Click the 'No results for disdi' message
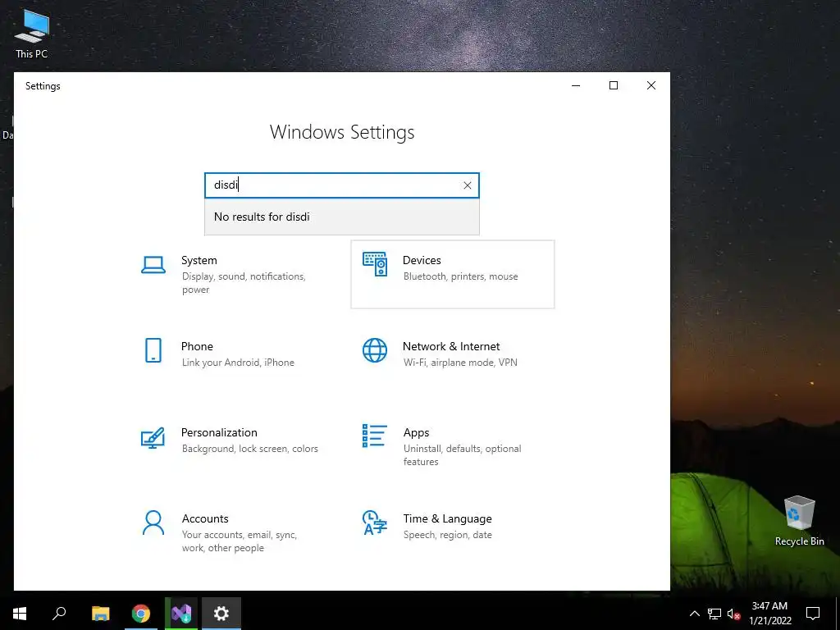Image resolution: width=840 pixels, height=630 pixels. [262, 217]
